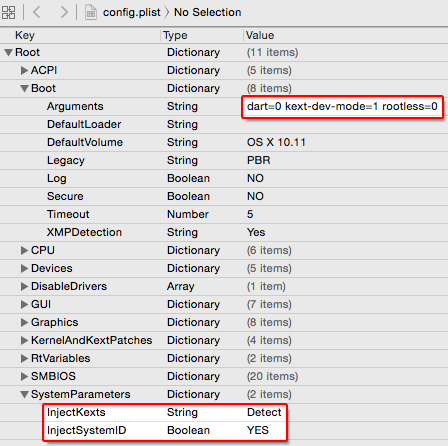Click the config.plist file icon
This screenshot has width=448, height=446.
[x=91, y=13]
